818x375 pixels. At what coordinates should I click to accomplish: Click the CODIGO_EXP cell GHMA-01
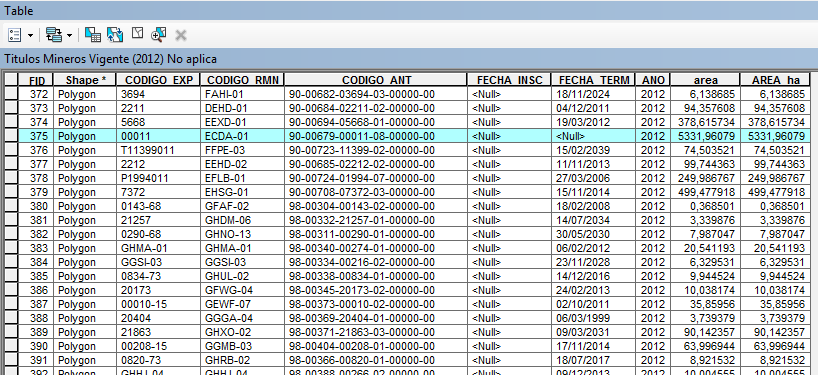pyautogui.click(x=159, y=248)
